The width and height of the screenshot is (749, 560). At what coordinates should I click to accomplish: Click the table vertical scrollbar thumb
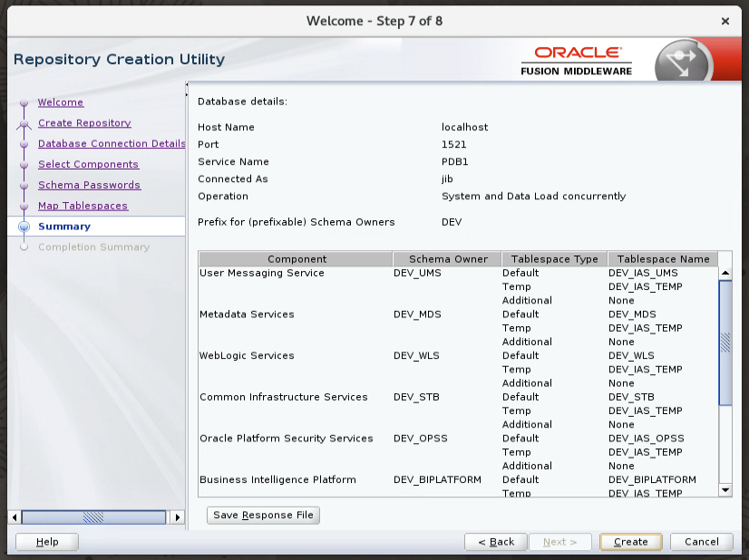[725, 343]
